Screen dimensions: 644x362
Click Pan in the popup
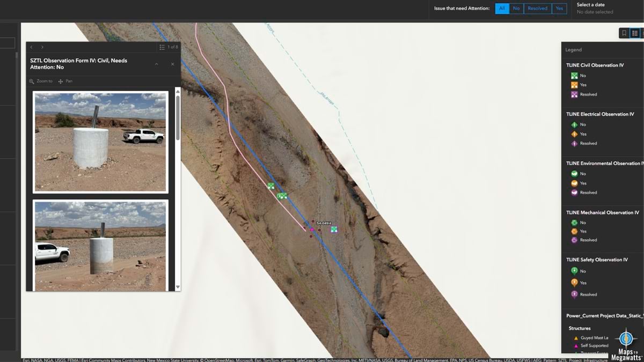pyautogui.click(x=65, y=81)
